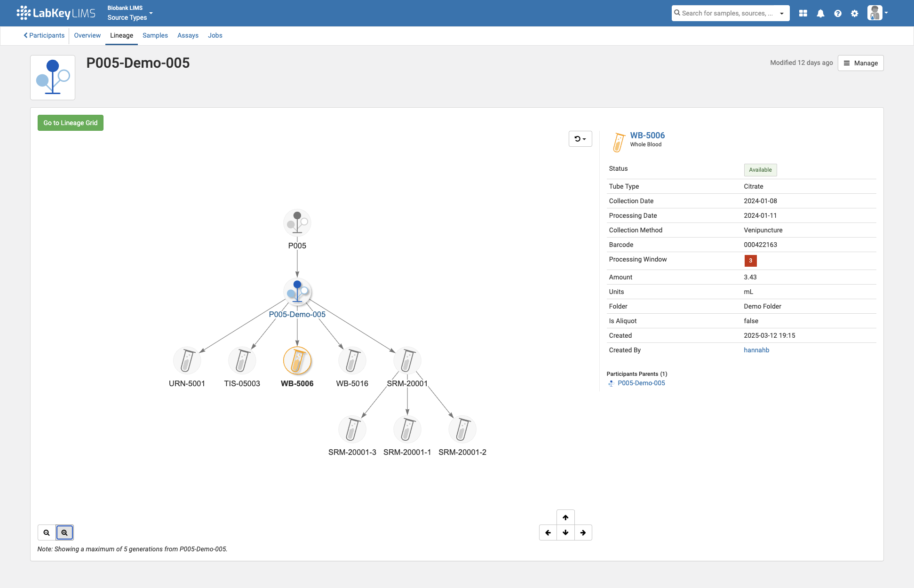Screen dimensions: 914x588
Task: Select the P005 source node icon
Action: 297,222
